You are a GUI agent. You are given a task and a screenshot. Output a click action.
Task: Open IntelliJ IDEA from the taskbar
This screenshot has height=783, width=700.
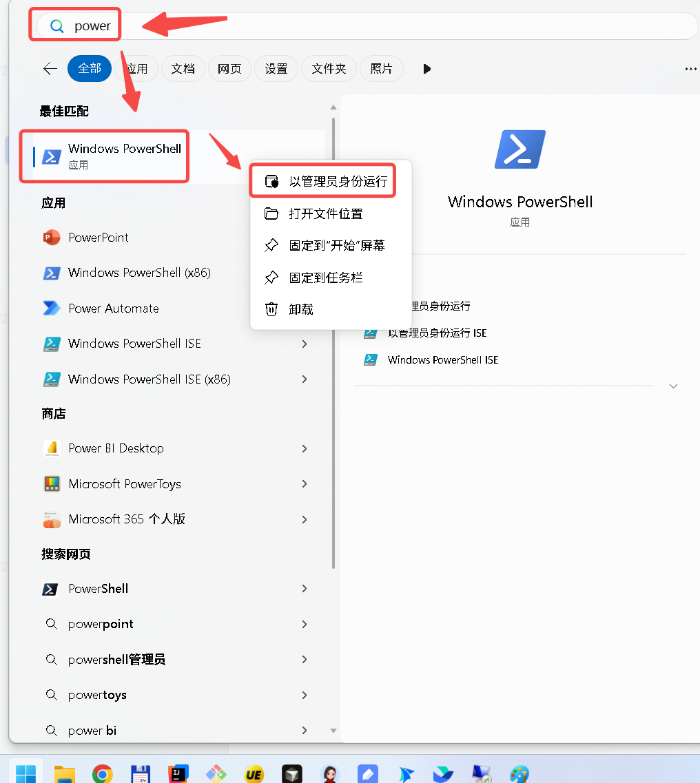[x=178, y=773]
